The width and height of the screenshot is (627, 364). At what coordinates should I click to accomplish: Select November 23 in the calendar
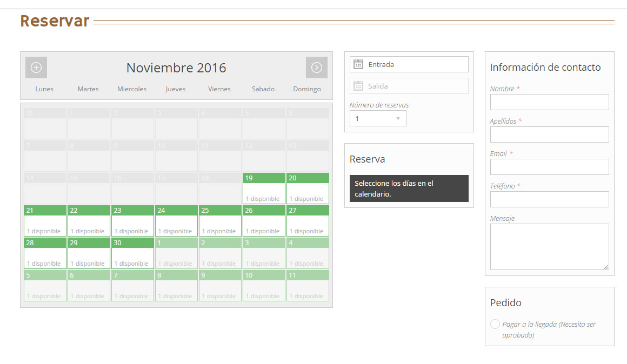click(x=133, y=221)
